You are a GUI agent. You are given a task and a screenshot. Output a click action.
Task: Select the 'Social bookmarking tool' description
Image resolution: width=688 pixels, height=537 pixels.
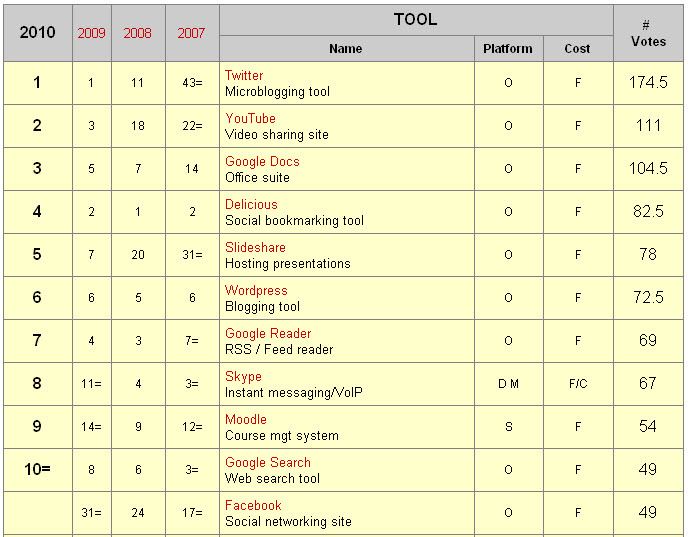pyautogui.click(x=294, y=220)
